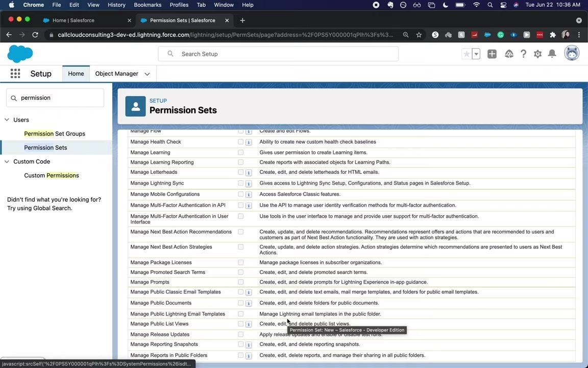Open the Chrome History menu
The width and height of the screenshot is (588, 368).
pyautogui.click(x=116, y=5)
